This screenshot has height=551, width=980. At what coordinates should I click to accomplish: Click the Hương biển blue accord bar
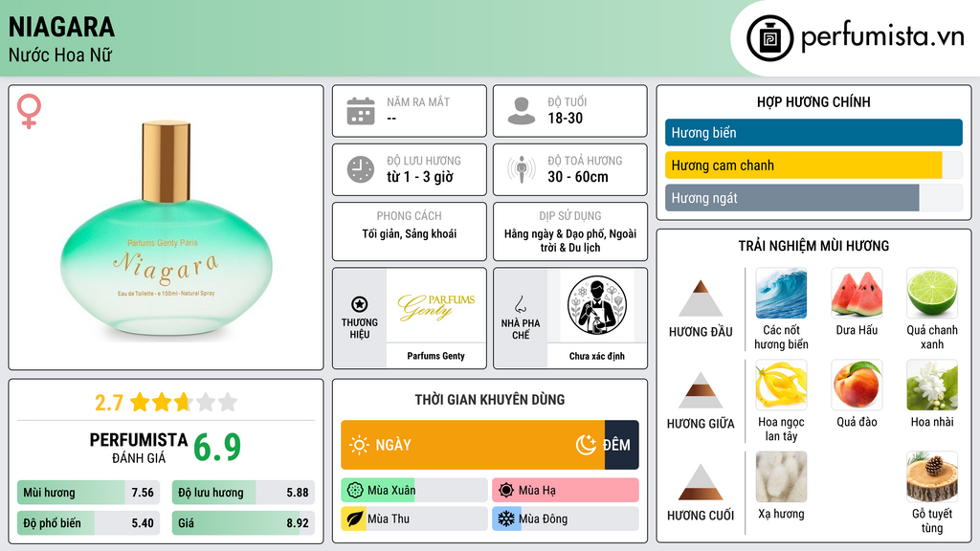click(813, 132)
